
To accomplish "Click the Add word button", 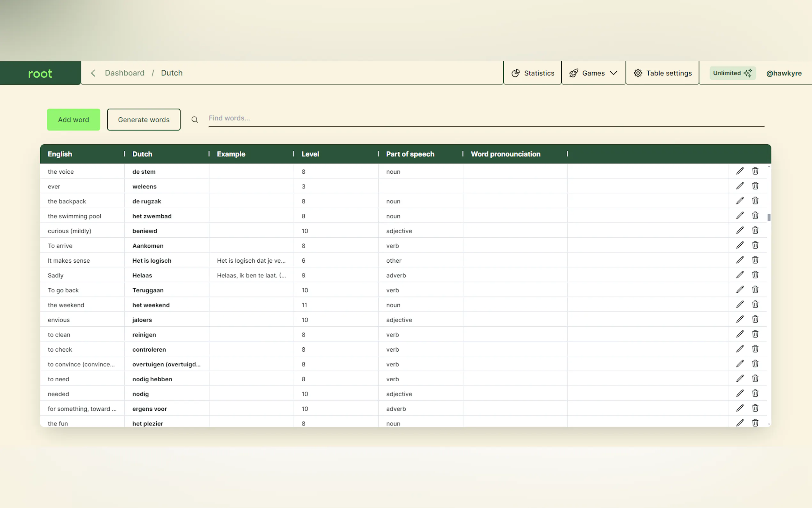I will click(x=74, y=120).
